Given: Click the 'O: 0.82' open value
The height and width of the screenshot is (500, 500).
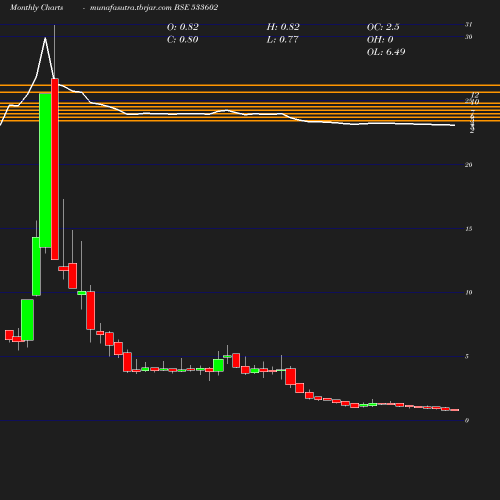Looking at the screenshot, I should click(183, 27).
